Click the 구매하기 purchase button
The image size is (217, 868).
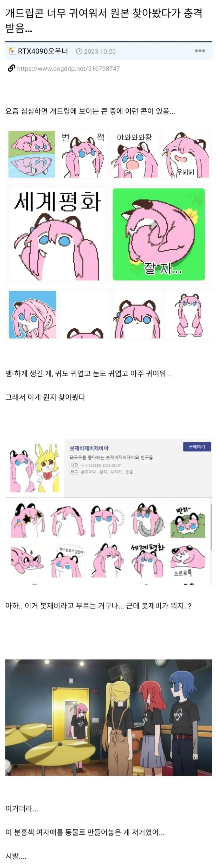click(197, 446)
